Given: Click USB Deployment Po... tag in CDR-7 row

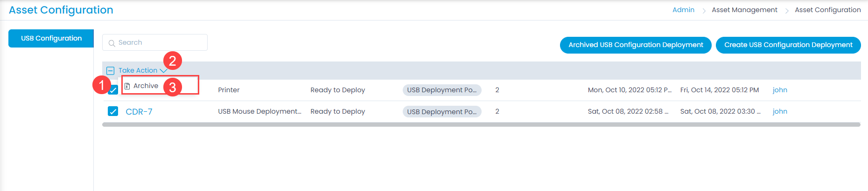Looking at the screenshot, I should 442,112.
